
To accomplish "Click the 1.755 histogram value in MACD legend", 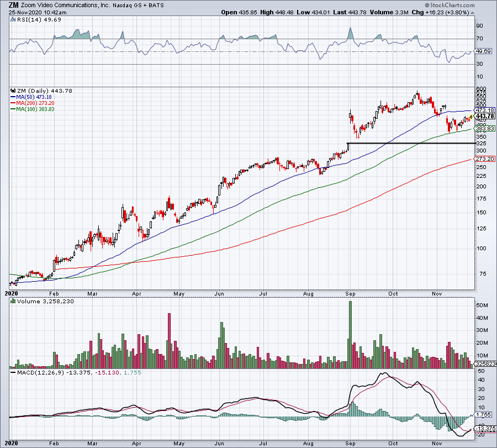I will pyautogui.click(x=132, y=372).
